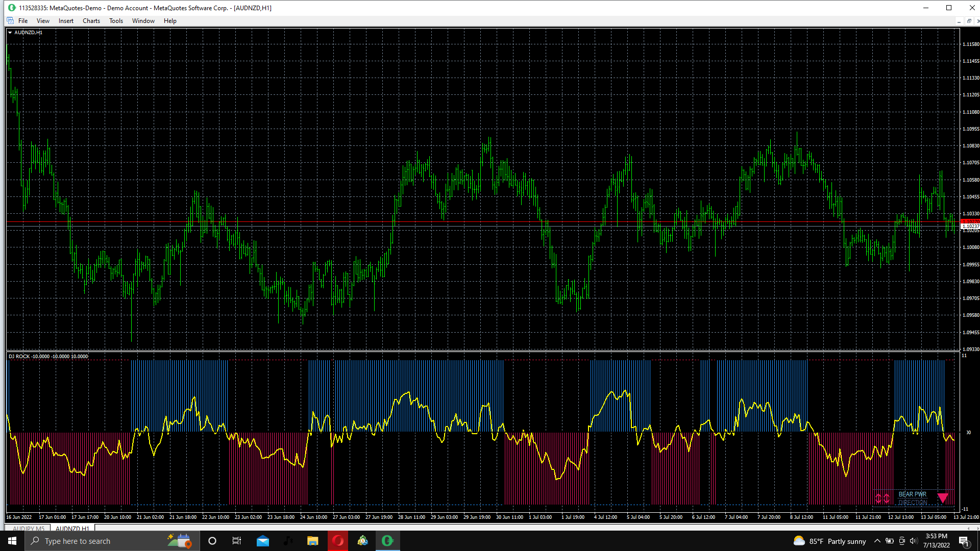This screenshot has height=551, width=980.
Task: Show hidden system tray icons
Action: (x=877, y=541)
